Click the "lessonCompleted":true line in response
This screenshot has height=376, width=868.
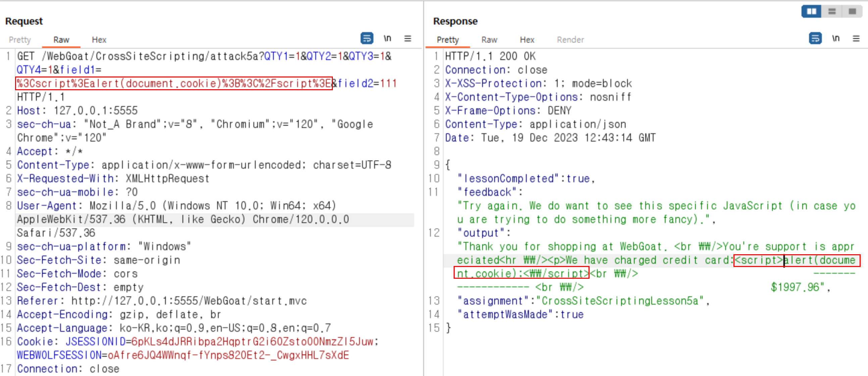[526, 178]
